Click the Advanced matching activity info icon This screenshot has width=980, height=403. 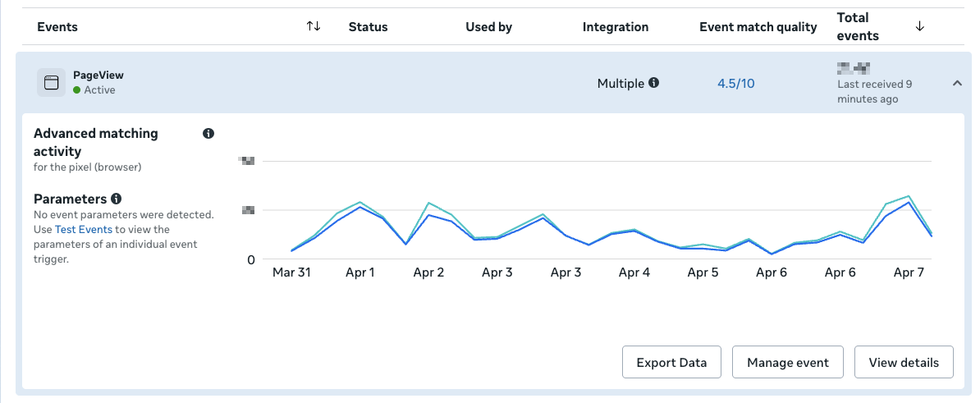[x=208, y=133]
